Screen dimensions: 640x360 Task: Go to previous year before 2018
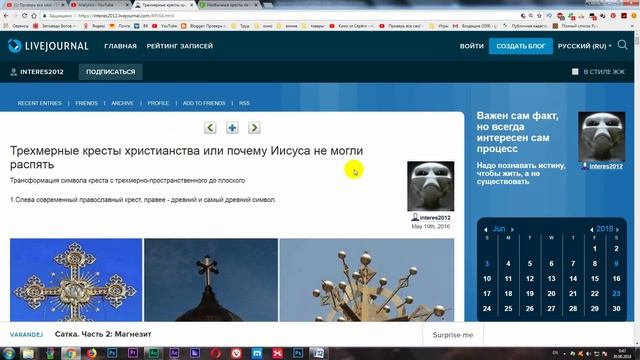(x=591, y=230)
